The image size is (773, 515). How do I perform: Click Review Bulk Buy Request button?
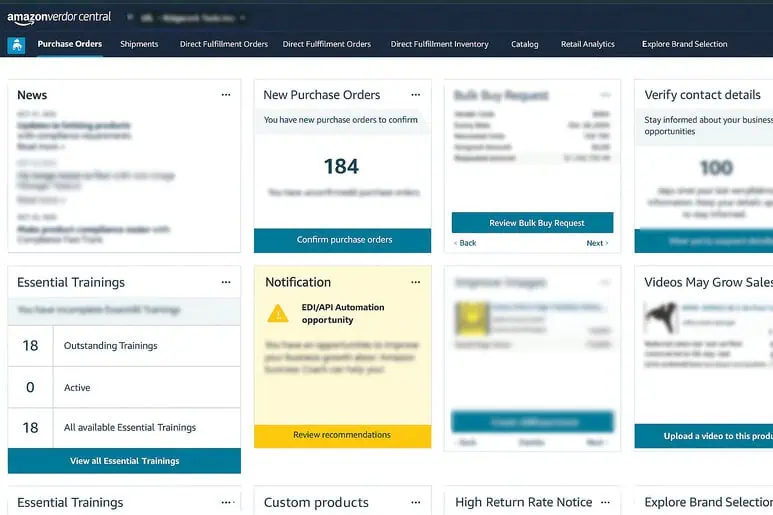click(x=532, y=223)
